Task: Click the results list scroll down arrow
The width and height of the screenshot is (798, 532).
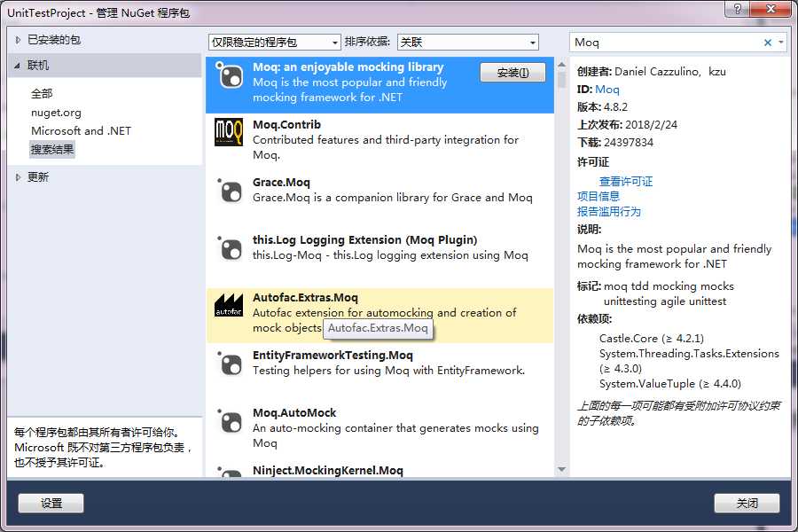Action: tap(561, 469)
